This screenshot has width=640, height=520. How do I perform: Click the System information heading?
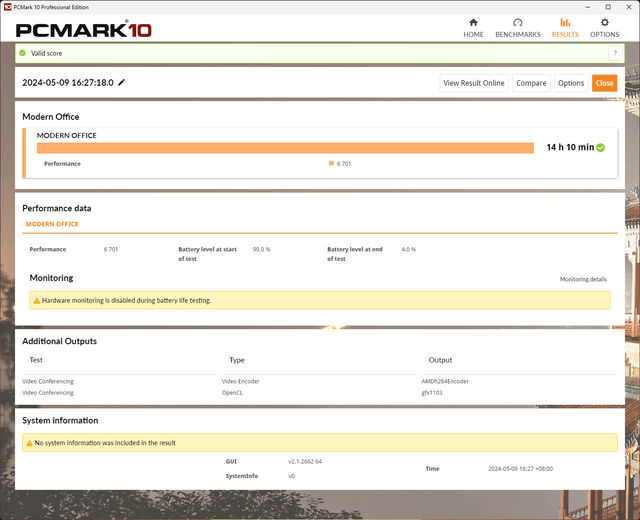60,420
